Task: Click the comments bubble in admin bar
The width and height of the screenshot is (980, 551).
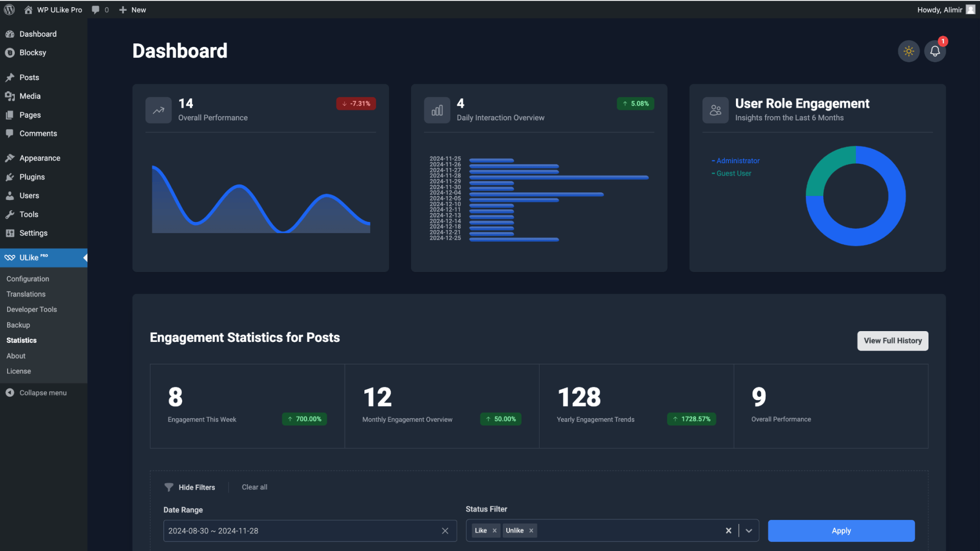Action: pyautogui.click(x=95, y=10)
